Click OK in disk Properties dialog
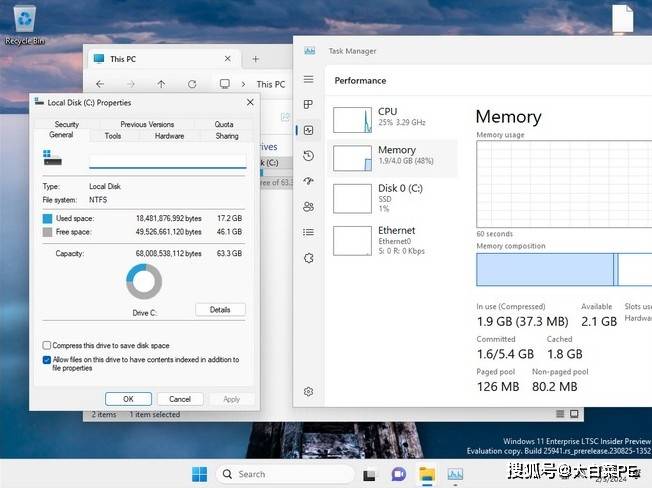This screenshot has height=488, width=652. [x=128, y=399]
